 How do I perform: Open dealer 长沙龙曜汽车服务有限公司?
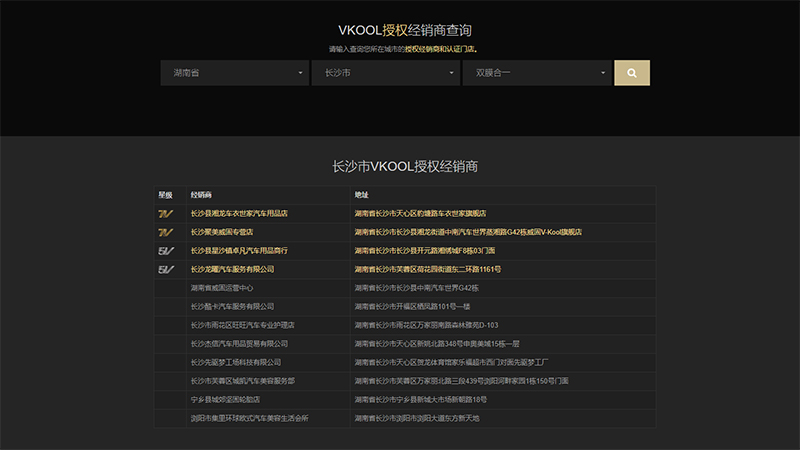(233, 269)
